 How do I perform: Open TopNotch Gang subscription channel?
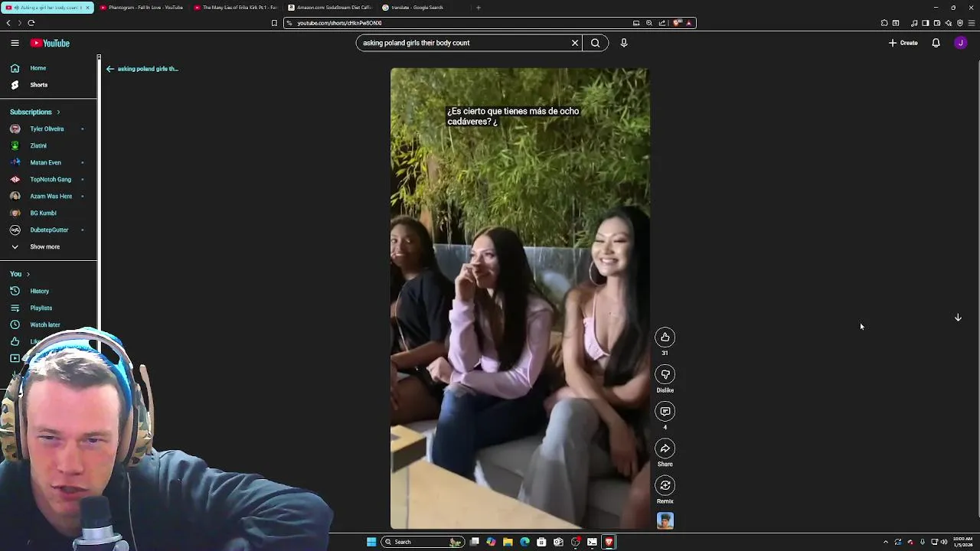pos(49,179)
